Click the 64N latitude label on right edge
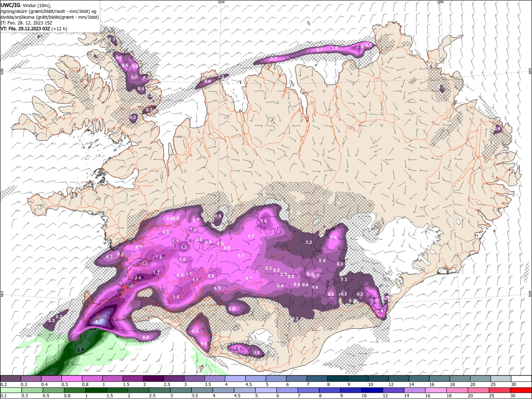The width and height of the screenshot is (532, 399). [x=530, y=293]
